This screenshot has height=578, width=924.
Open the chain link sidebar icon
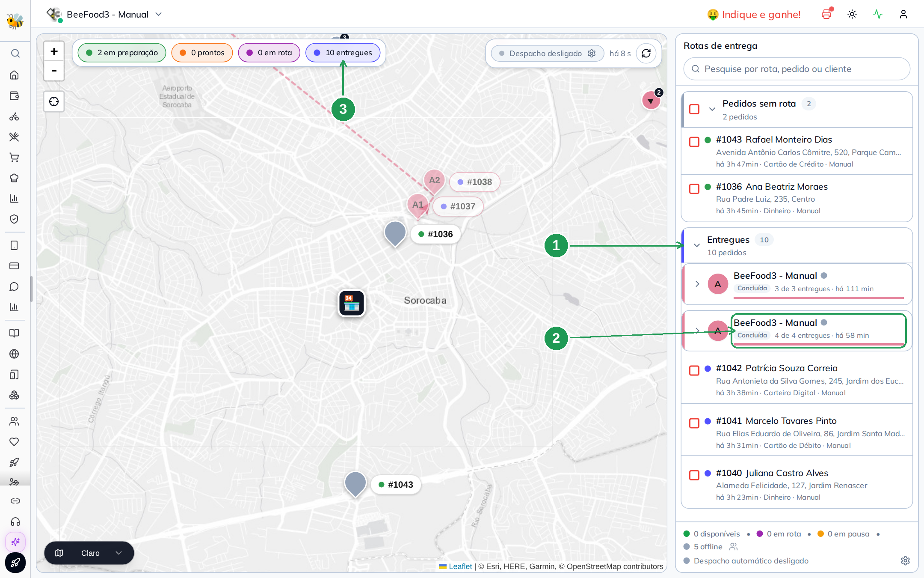coord(15,501)
